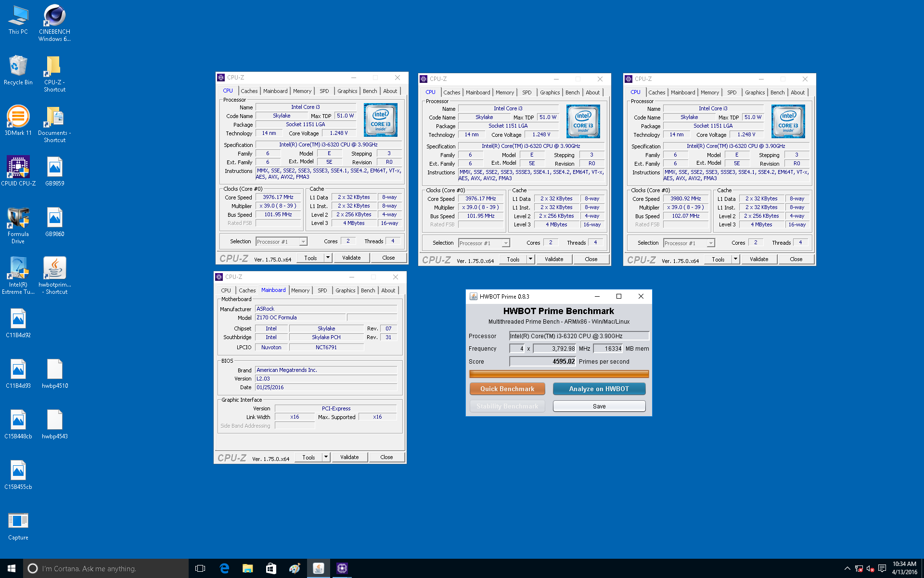Select the hwbp4510 file icon

tap(54, 374)
